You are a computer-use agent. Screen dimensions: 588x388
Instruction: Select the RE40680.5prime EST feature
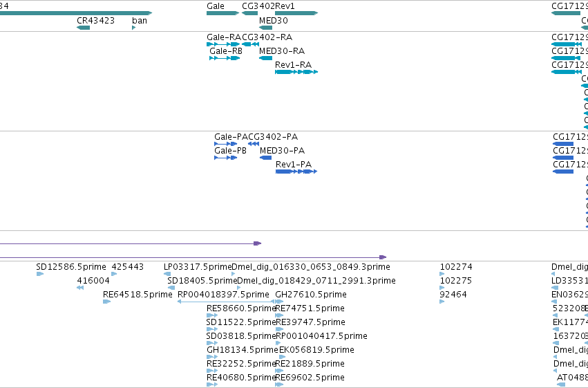(212, 385)
